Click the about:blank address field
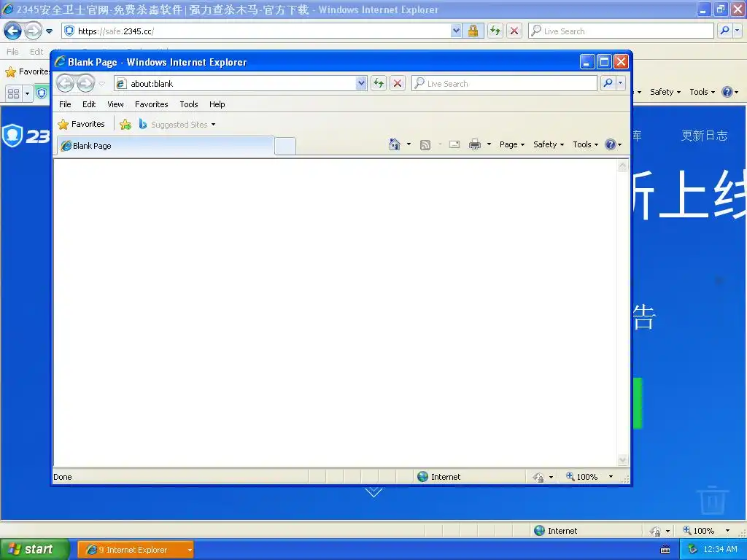747x560 pixels. click(x=235, y=84)
